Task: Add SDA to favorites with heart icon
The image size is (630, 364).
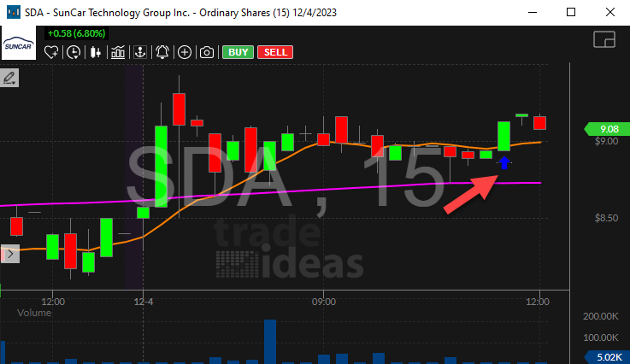Action: pyautogui.click(x=51, y=52)
